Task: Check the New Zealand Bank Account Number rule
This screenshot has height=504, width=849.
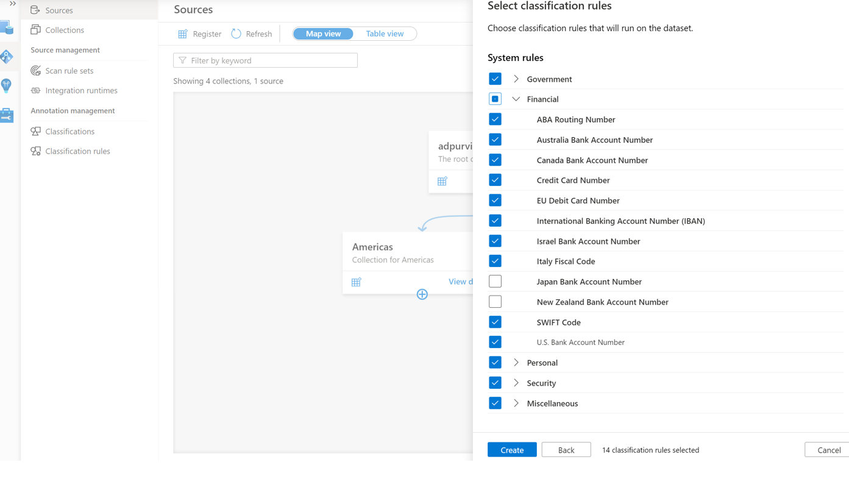Action: 495,301
